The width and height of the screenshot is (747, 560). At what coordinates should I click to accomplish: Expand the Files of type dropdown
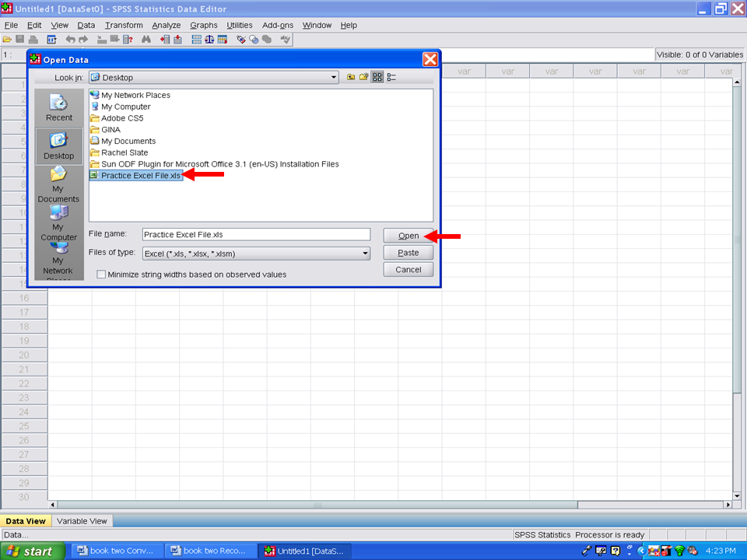(x=365, y=254)
